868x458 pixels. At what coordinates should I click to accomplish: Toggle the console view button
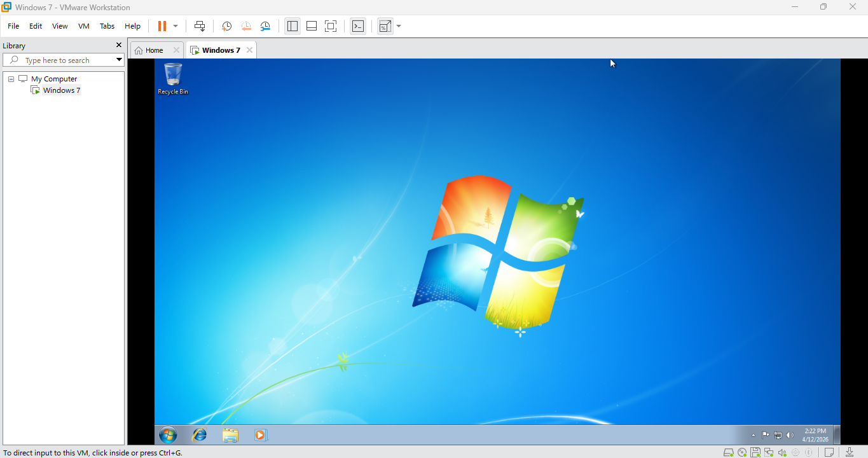(x=357, y=26)
